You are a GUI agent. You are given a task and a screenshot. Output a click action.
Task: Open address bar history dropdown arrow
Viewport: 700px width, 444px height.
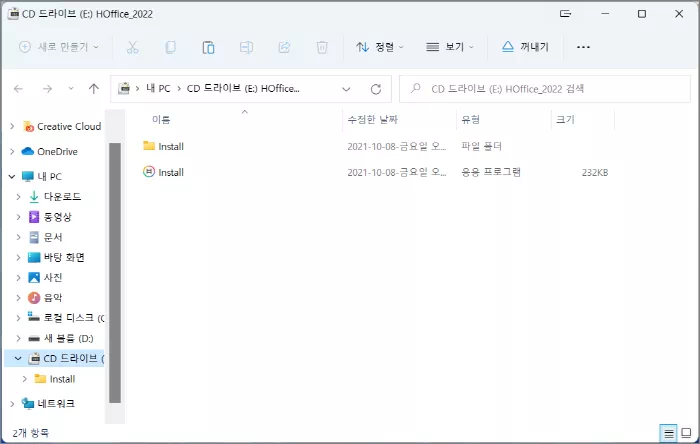coord(346,89)
